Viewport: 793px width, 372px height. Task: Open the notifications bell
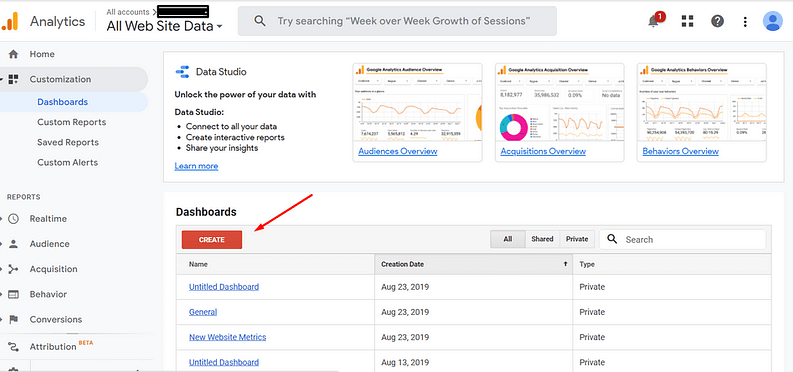point(653,21)
